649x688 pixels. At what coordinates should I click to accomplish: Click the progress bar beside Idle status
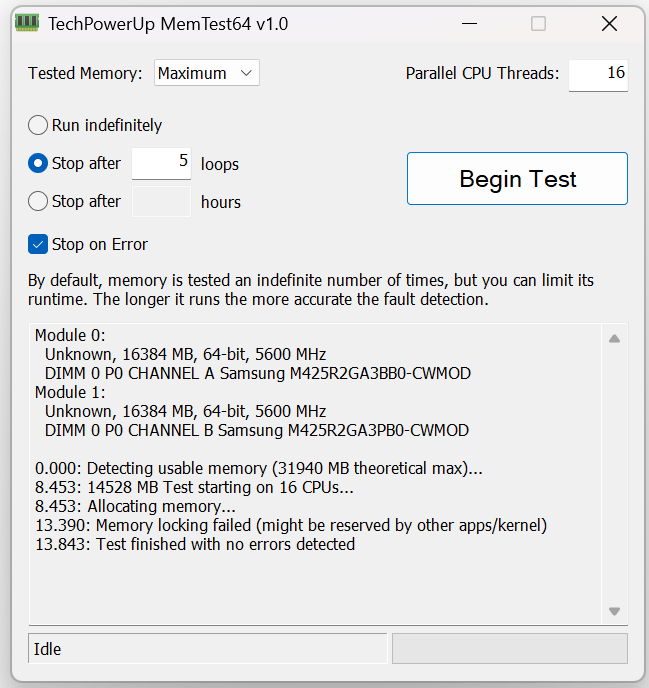[x=510, y=649]
